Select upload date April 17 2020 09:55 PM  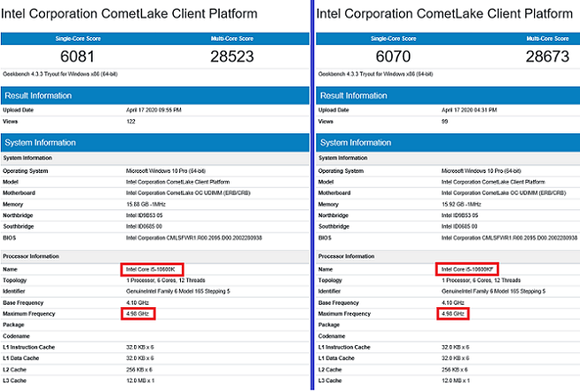154,109
